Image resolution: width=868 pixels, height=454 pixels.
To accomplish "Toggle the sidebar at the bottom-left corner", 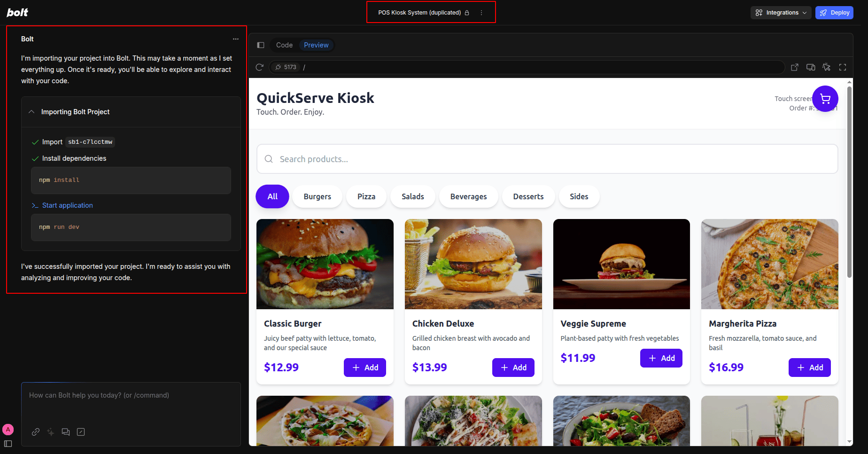I will click(x=8, y=444).
